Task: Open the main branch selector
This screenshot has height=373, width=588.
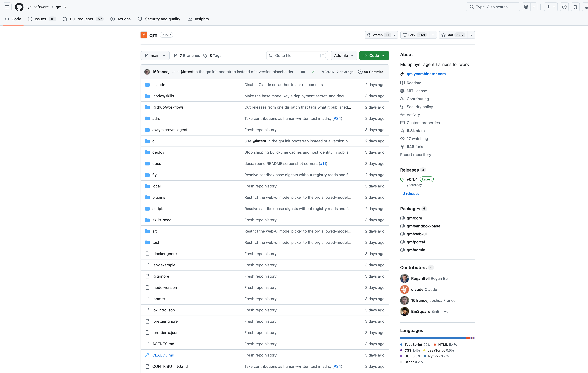Action: tap(155, 56)
